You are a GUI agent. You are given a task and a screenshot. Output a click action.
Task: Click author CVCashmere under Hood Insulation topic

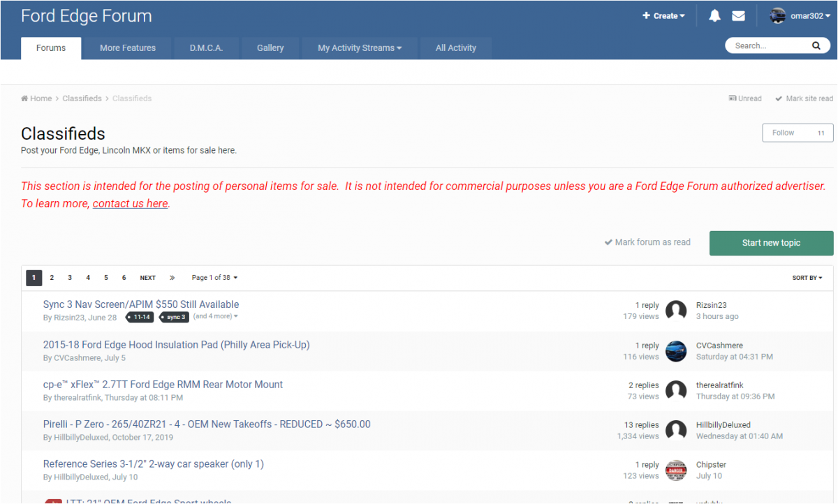coord(77,358)
